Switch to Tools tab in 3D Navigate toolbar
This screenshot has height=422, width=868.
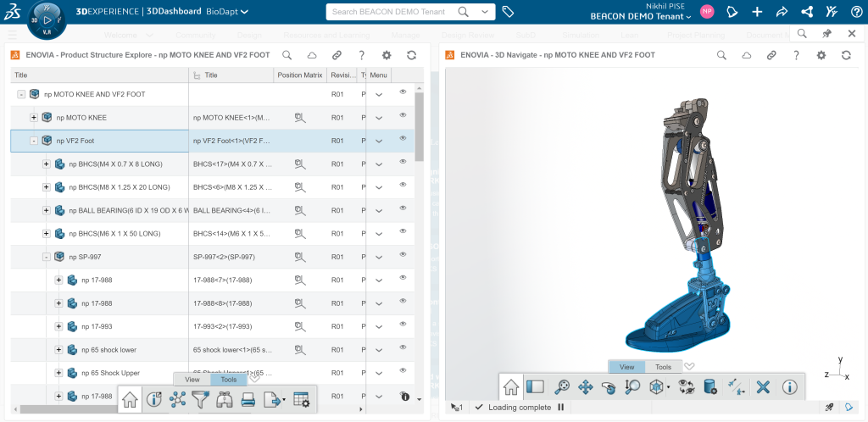point(663,367)
